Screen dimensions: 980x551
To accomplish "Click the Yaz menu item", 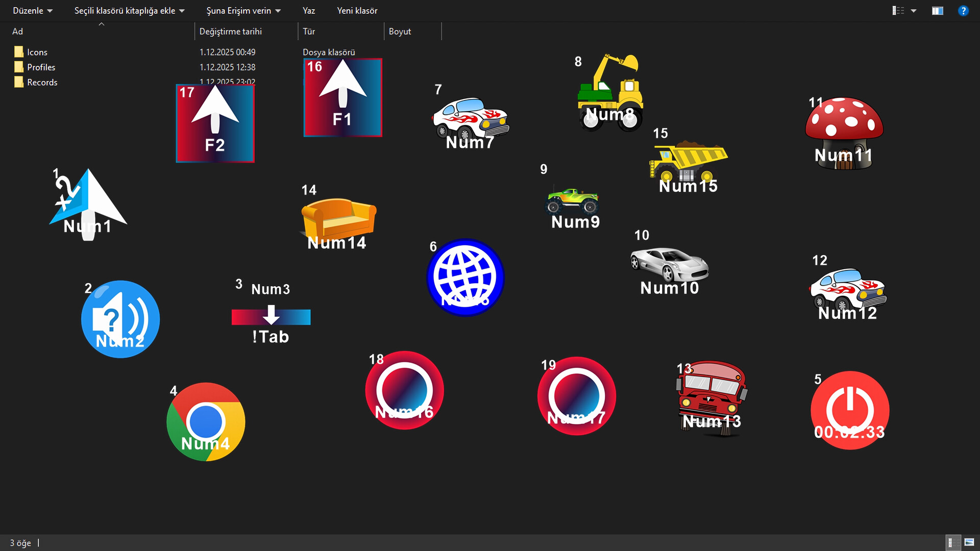I will 308,10.
